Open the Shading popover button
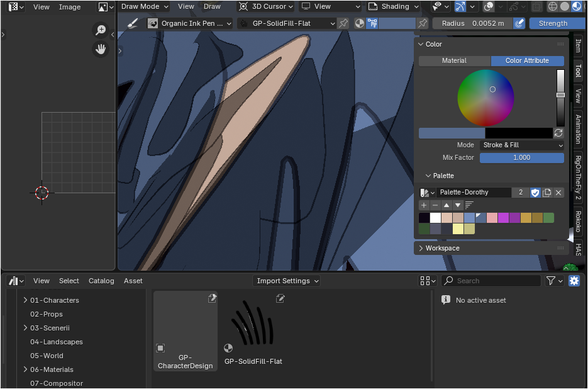Viewport: 588px width, 389px height. [x=394, y=6]
